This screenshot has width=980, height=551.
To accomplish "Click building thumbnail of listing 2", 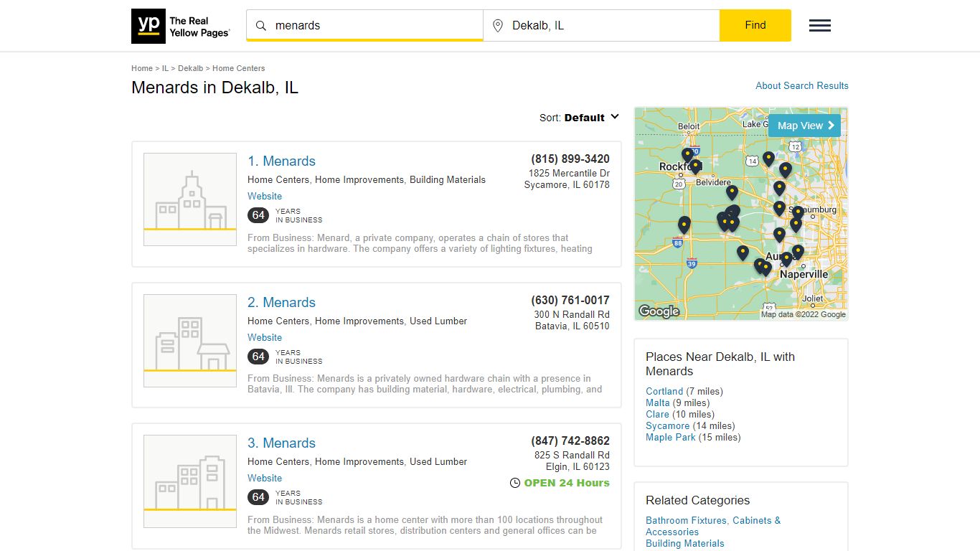I will click(190, 341).
